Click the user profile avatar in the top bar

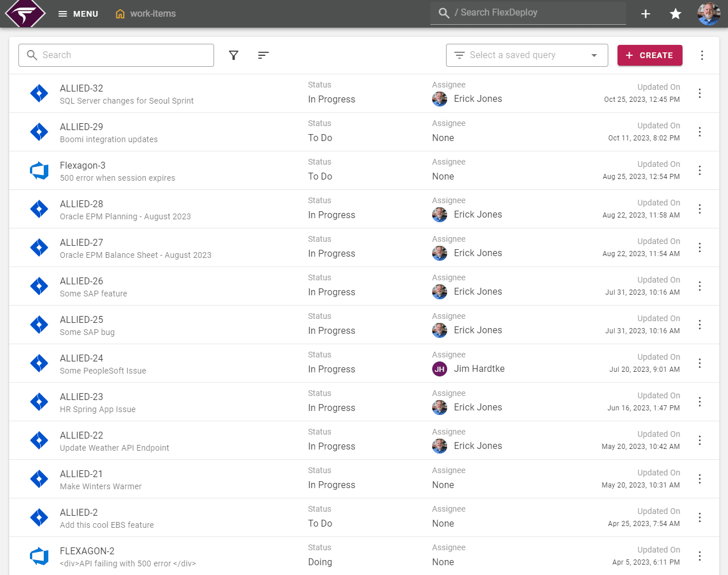(708, 13)
